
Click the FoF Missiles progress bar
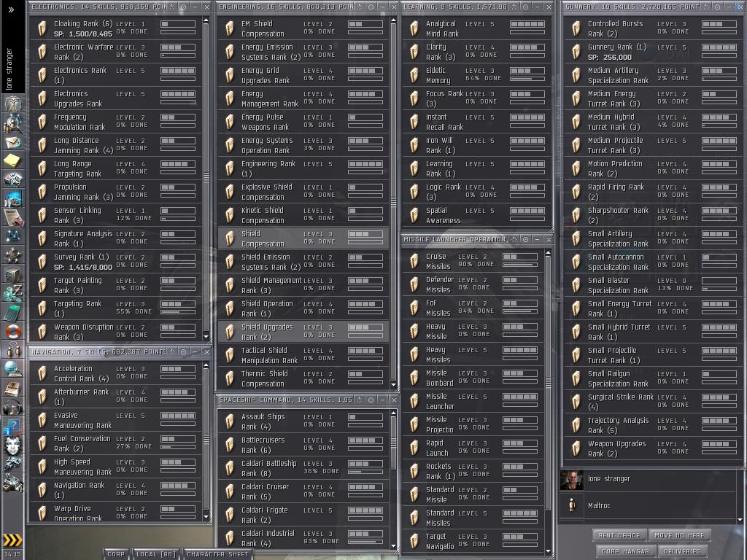pyautogui.click(x=519, y=311)
